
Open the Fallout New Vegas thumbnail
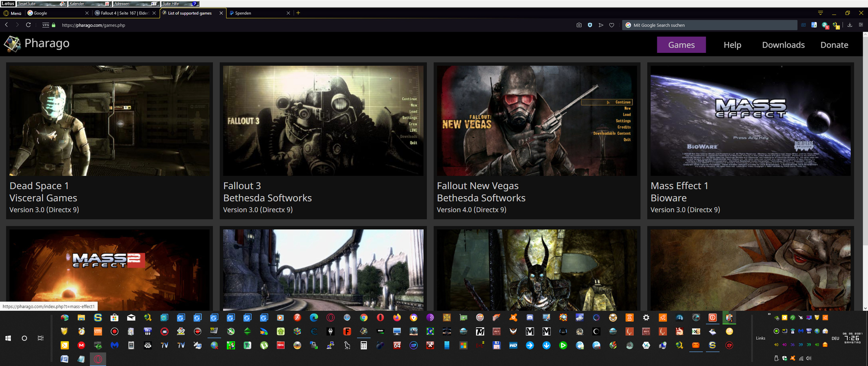point(537,121)
